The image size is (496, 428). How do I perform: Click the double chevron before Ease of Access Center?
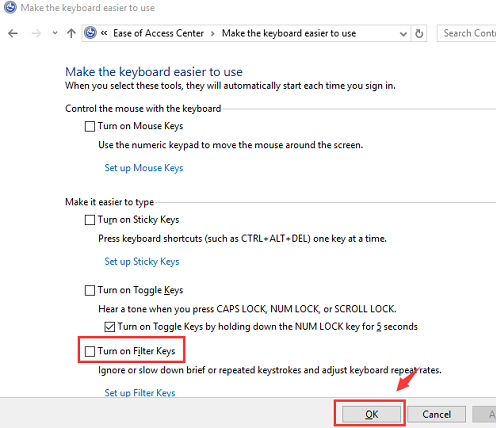(x=104, y=33)
